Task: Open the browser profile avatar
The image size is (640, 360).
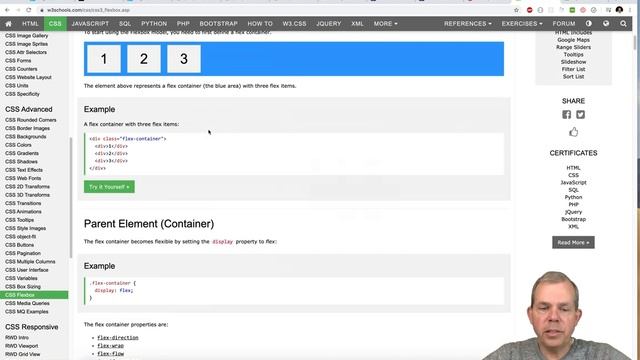Action: coord(619,10)
